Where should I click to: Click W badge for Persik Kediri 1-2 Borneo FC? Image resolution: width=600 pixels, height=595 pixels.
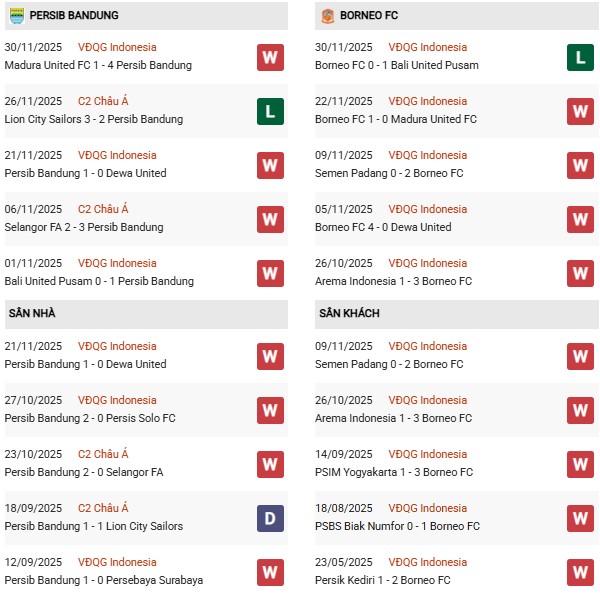pyautogui.click(x=580, y=572)
